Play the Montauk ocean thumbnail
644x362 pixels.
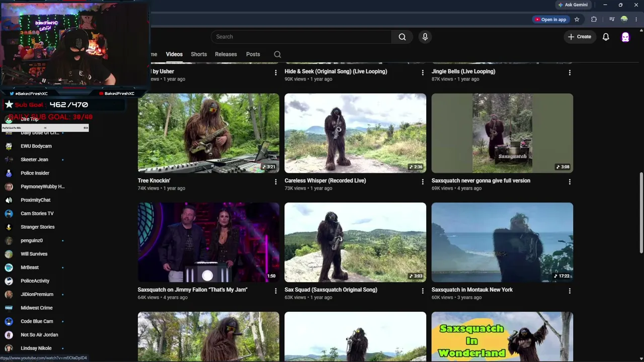(502, 242)
